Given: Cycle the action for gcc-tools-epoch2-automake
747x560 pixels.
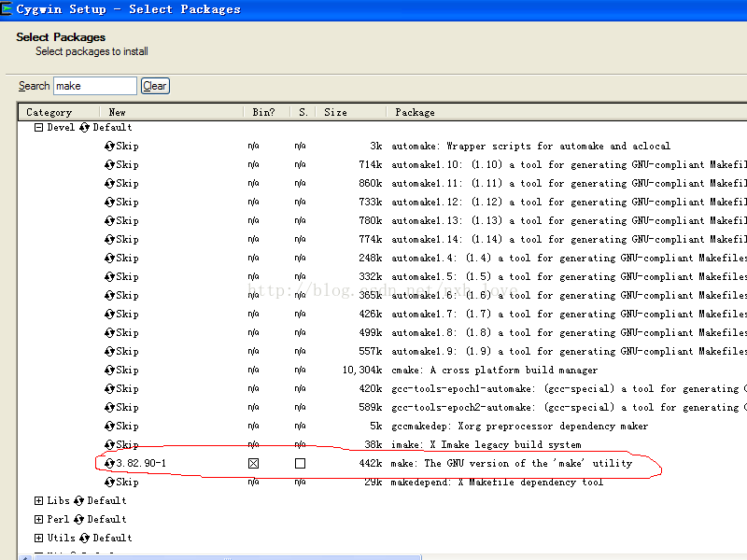Looking at the screenshot, I should tap(109, 408).
